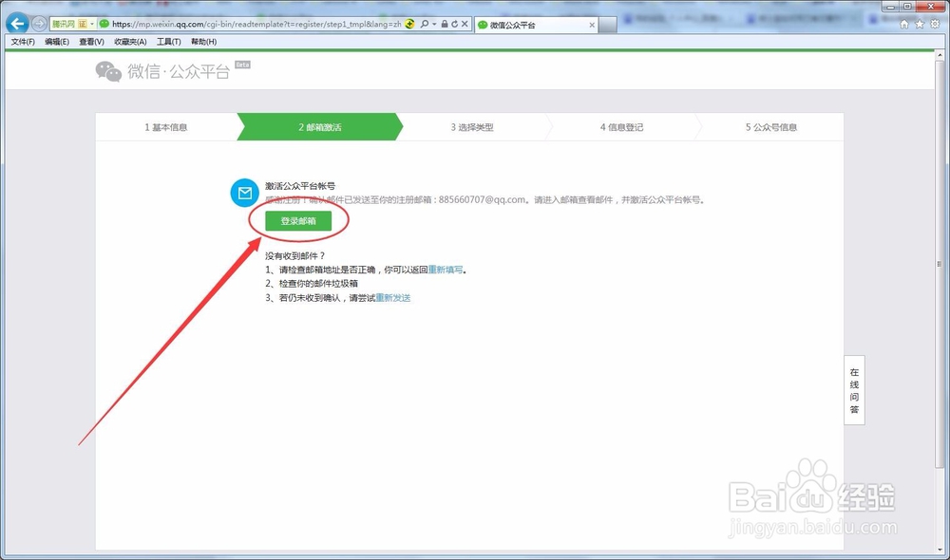Click the 重新填写 link
This screenshot has width=950, height=560.
446,270
